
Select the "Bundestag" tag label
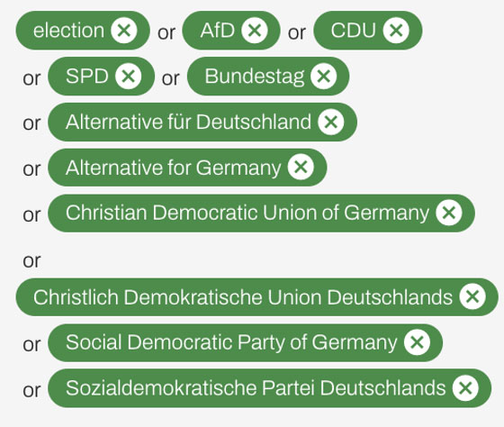click(254, 77)
